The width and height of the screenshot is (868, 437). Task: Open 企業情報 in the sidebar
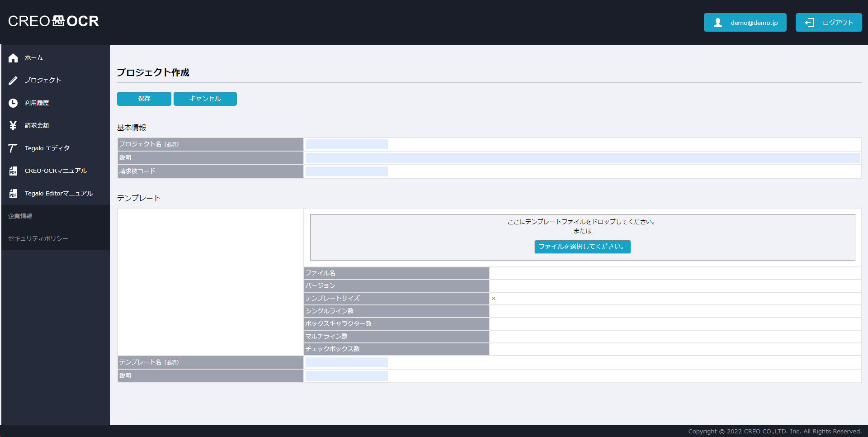pyautogui.click(x=20, y=216)
